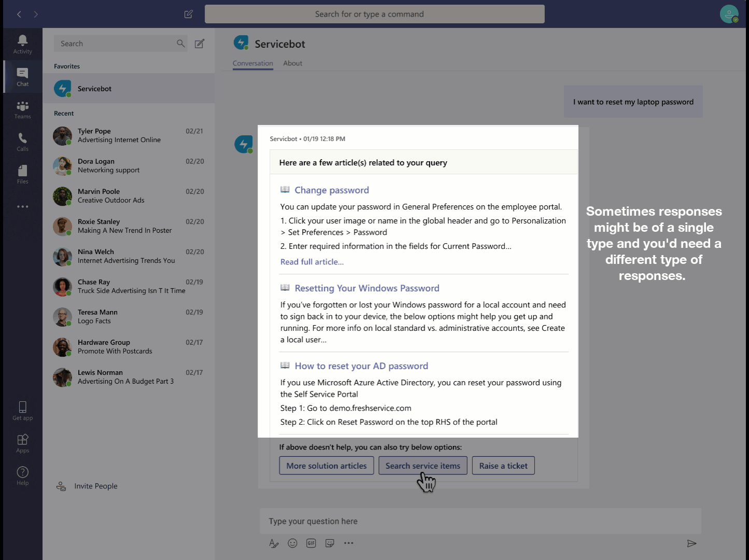Click the compose icon in the title bar
The height and width of the screenshot is (560, 749).
[189, 14]
